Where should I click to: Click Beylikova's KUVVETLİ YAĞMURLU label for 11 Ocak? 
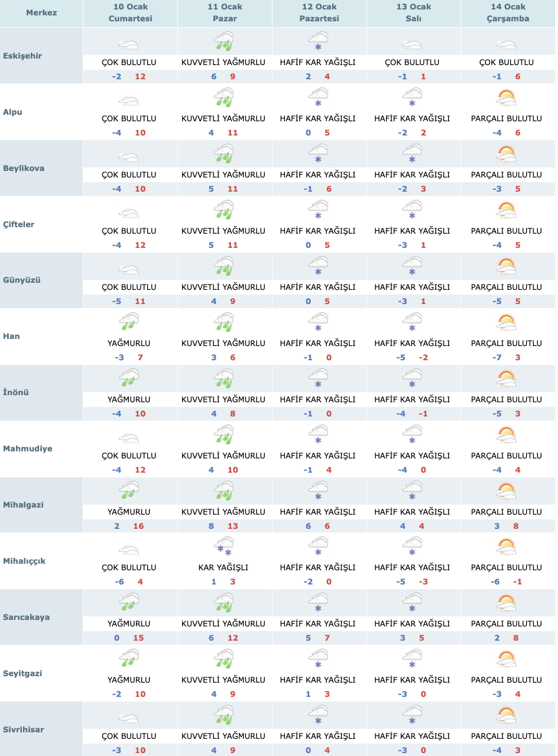point(223,175)
